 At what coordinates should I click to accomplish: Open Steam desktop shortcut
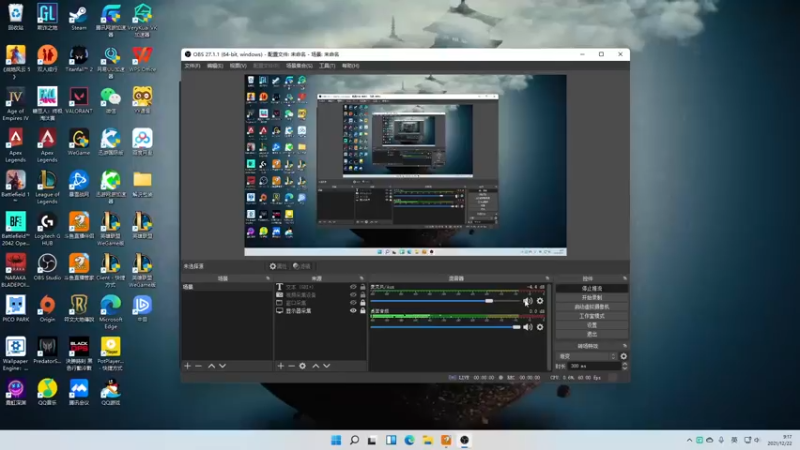[79, 17]
